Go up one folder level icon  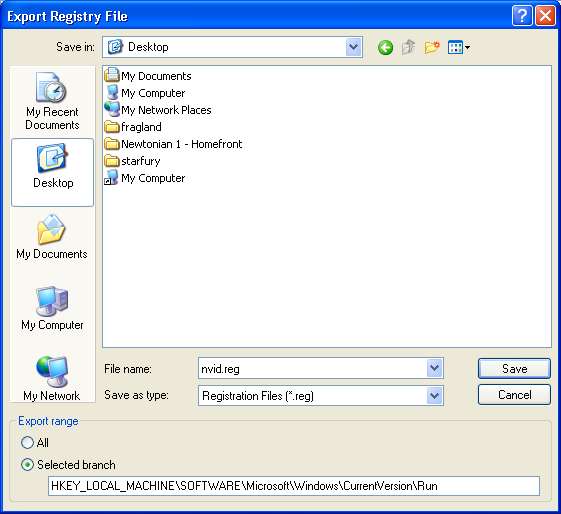[408, 47]
